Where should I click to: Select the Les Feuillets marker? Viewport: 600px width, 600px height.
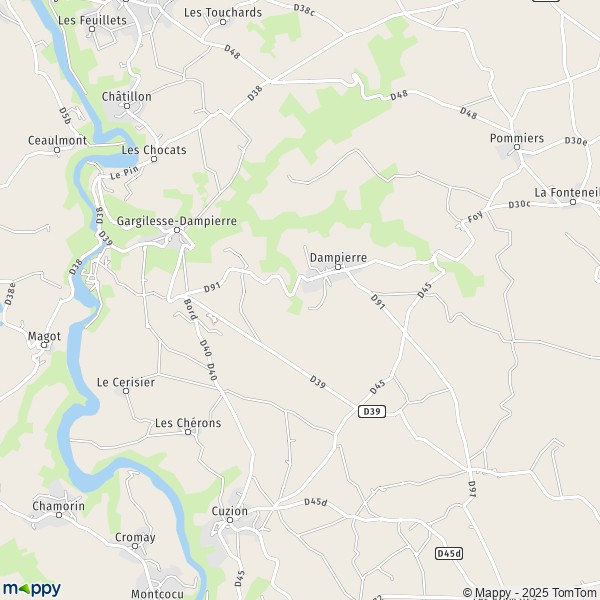tap(92, 29)
